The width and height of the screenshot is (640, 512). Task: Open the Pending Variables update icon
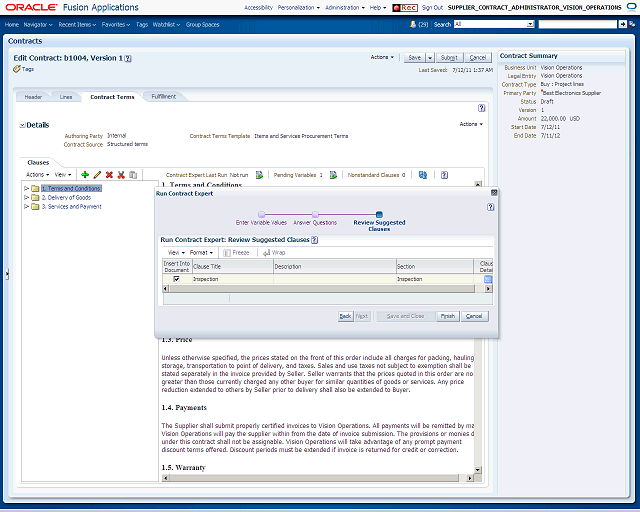click(333, 175)
